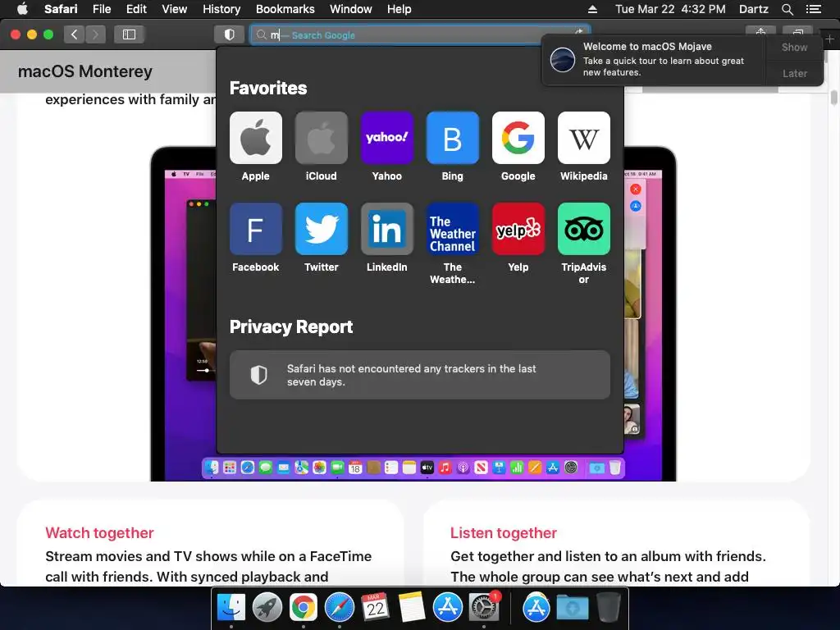
Task: Open the Safari menu
Action: click(61, 9)
